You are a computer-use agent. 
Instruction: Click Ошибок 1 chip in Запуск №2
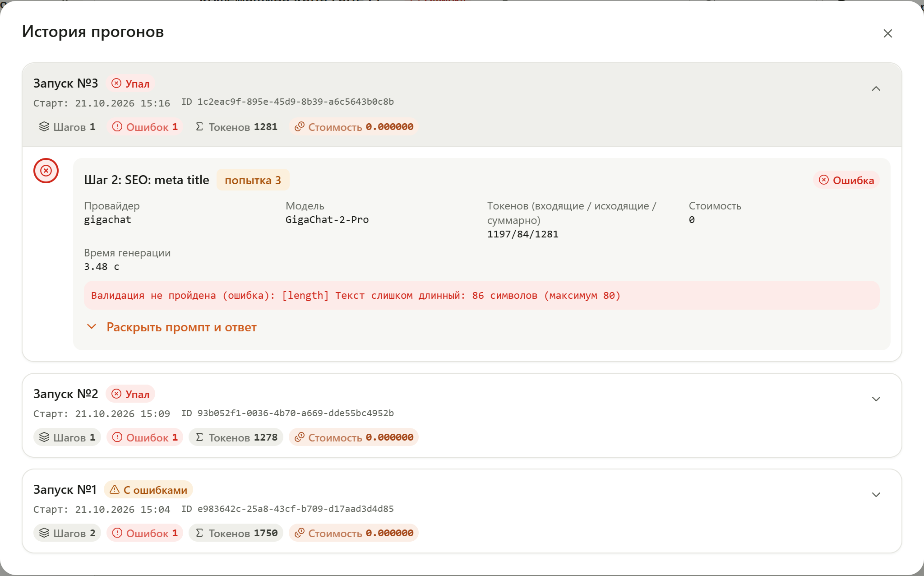point(145,437)
